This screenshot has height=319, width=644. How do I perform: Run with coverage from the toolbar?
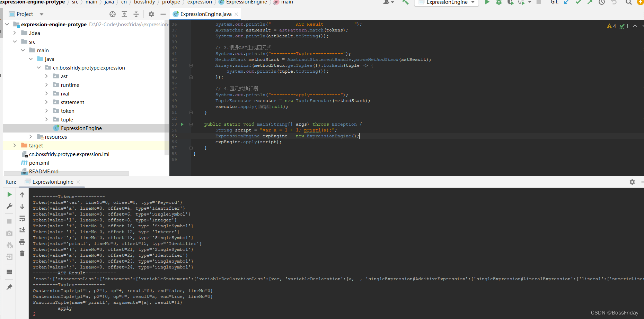click(510, 2)
